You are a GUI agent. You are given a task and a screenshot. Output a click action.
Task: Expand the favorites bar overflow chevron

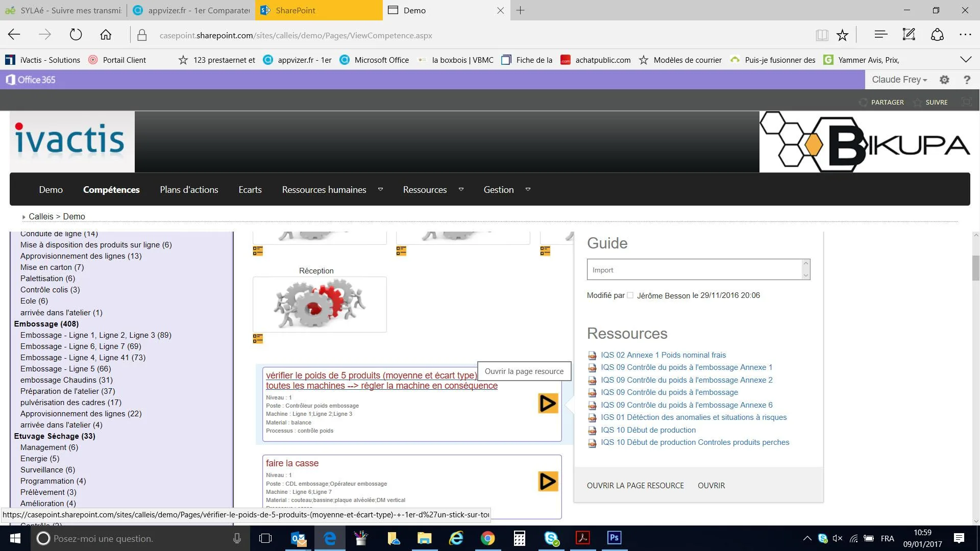(x=966, y=60)
